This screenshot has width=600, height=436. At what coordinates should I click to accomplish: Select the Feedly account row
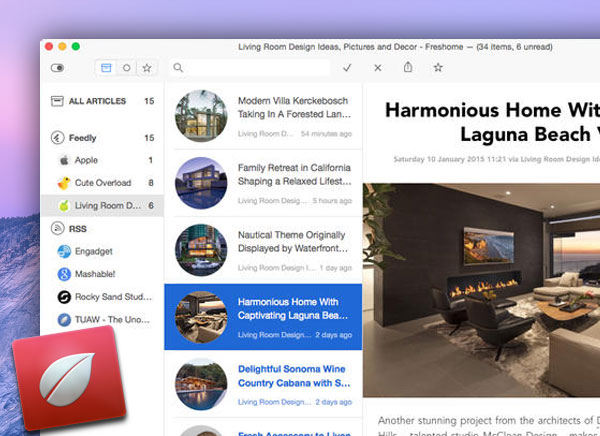(x=103, y=138)
